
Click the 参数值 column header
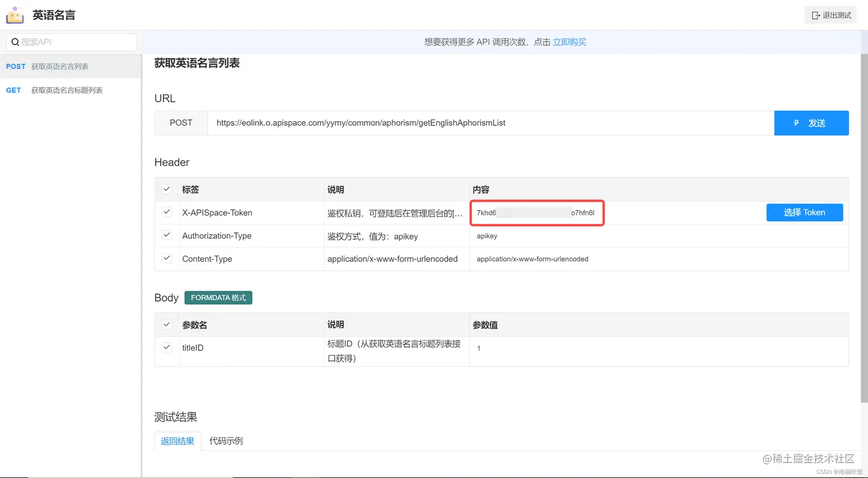click(485, 325)
